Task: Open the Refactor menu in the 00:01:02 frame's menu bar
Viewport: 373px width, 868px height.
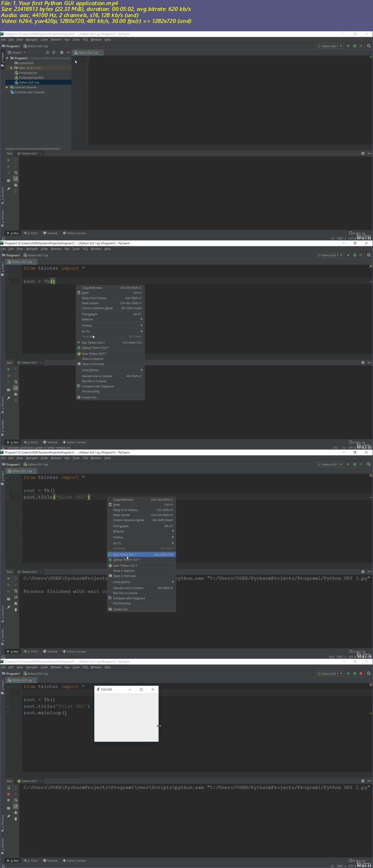Action: point(56,40)
